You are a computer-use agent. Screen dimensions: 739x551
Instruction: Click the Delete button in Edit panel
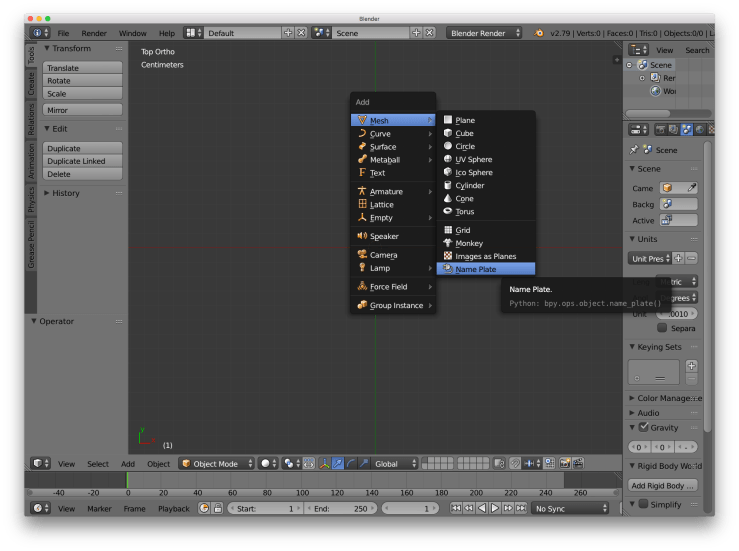coord(82,174)
